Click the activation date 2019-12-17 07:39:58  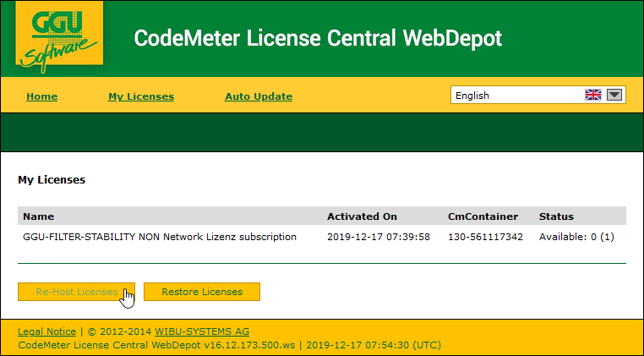coord(379,237)
